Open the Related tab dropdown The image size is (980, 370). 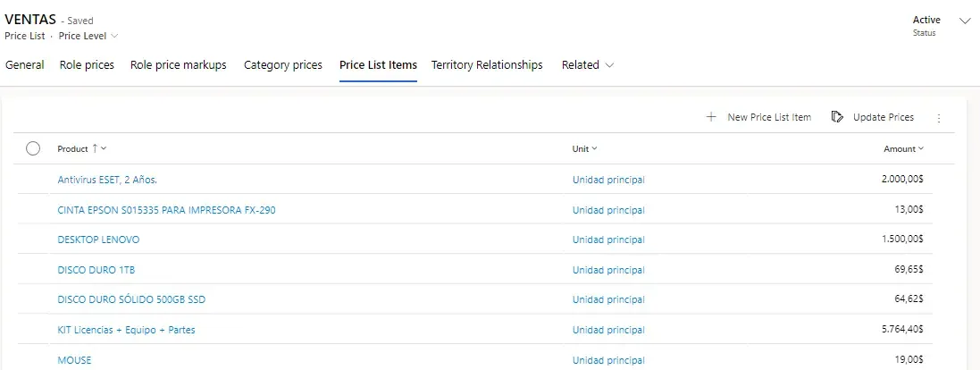[588, 65]
